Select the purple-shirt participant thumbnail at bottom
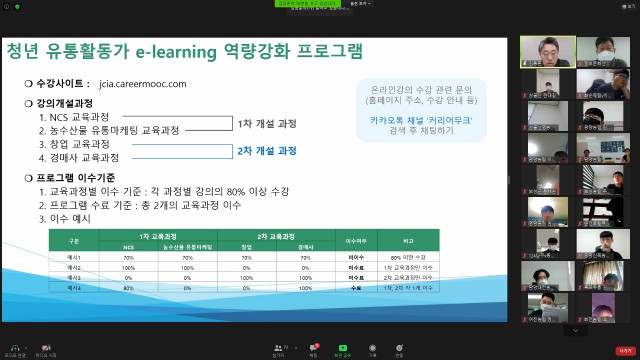The width and height of the screenshot is (640, 360). pyautogui.click(x=603, y=308)
